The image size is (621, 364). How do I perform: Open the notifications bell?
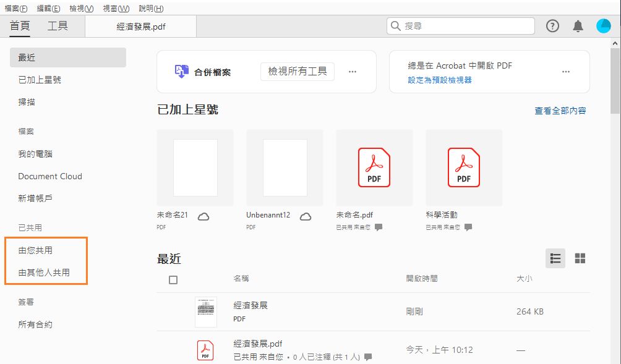(x=578, y=26)
